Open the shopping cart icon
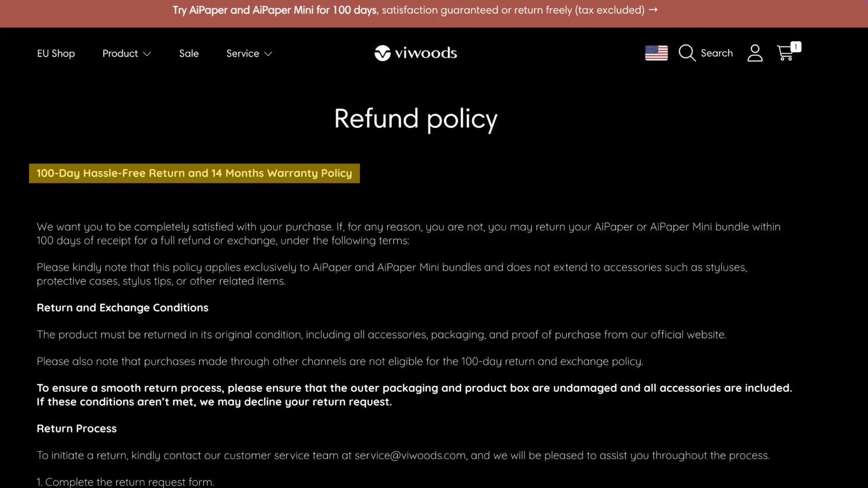The height and width of the screenshot is (488, 868). tap(785, 53)
